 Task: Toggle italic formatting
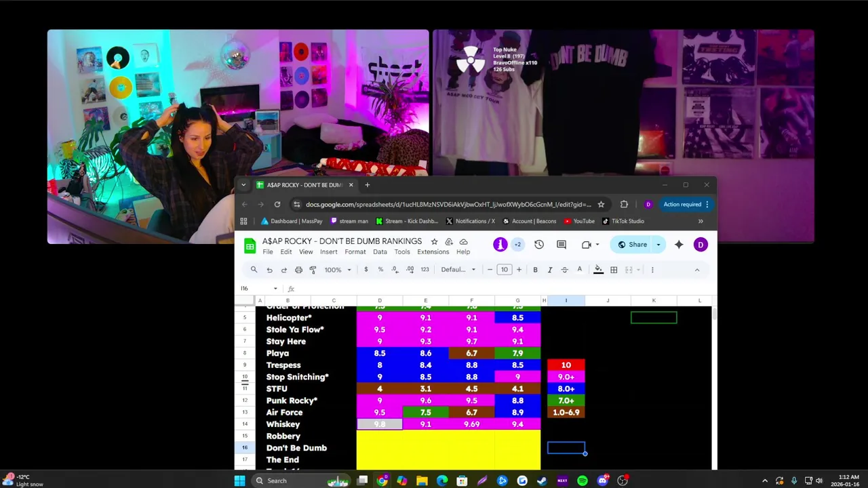click(x=550, y=270)
